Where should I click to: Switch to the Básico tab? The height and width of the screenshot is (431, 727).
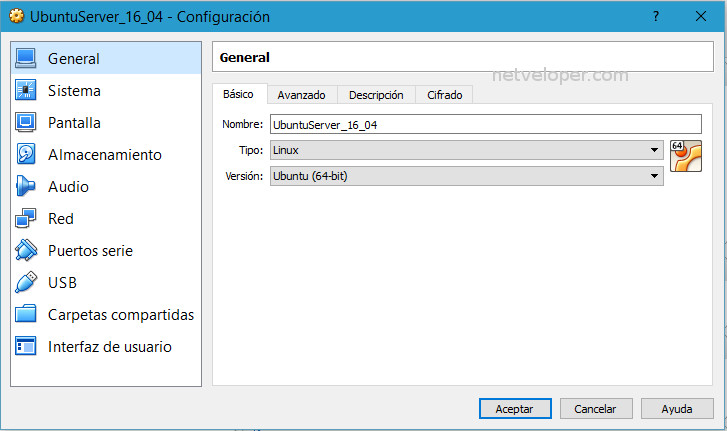click(x=239, y=94)
